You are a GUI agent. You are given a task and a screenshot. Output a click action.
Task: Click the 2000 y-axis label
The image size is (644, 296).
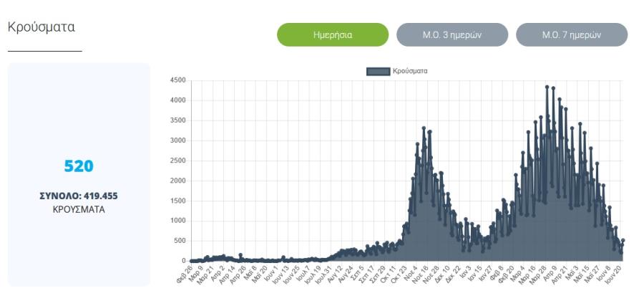177,181
